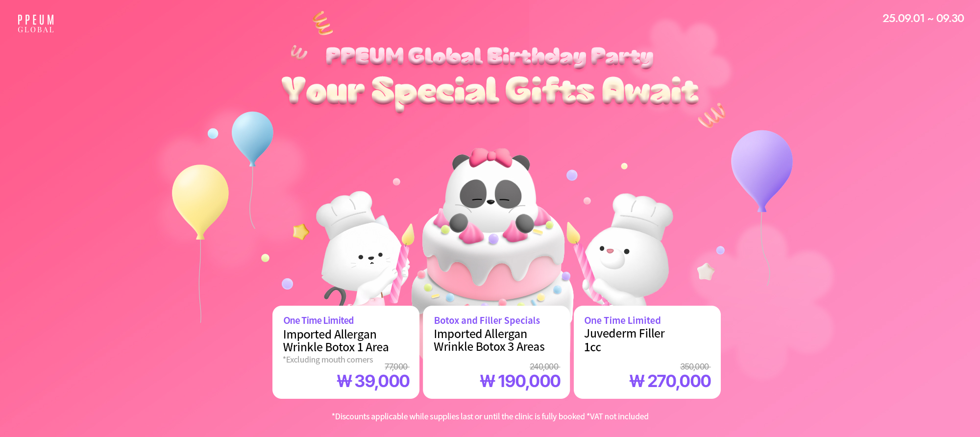Open the Wrinkle Botox 1 Area offer card
This screenshot has height=437, width=980.
click(346, 352)
